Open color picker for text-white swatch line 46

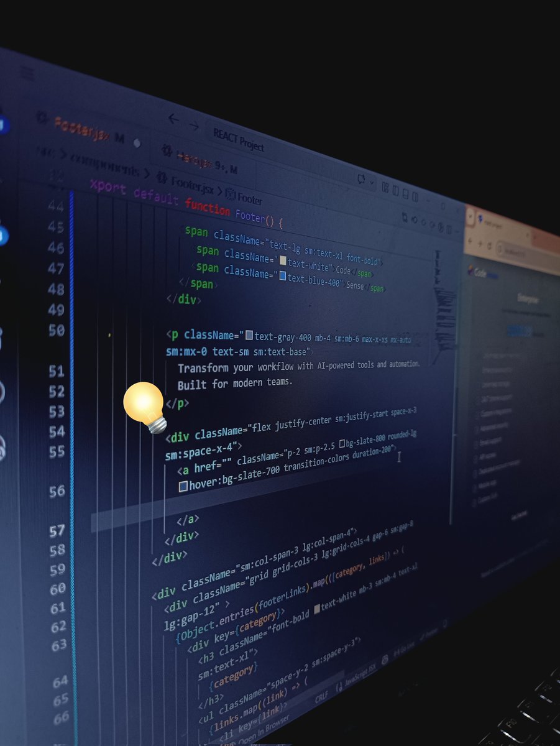pos(282,260)
